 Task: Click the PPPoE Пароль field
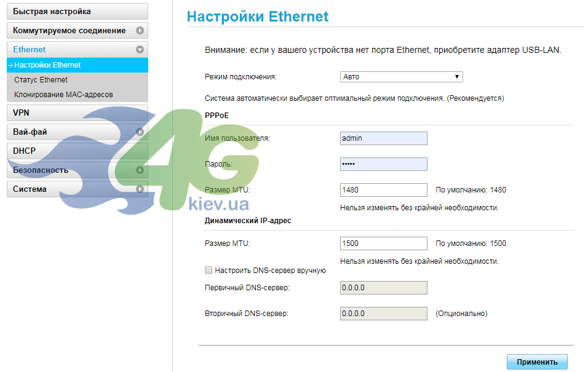point(384,164)
